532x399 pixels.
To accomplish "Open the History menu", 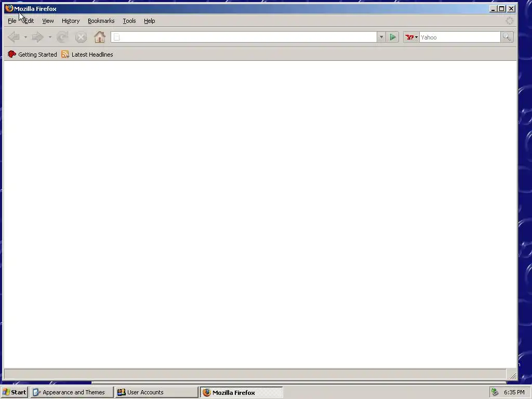I will tap(71, 21).
